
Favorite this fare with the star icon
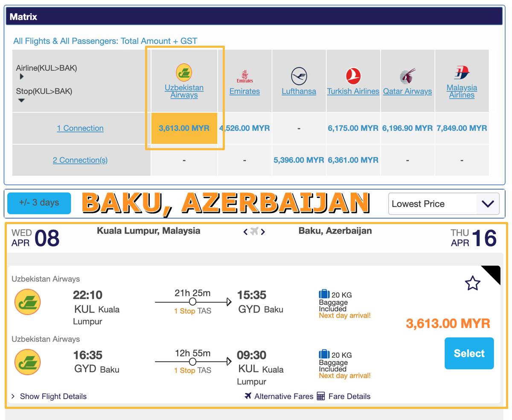point(473,283)
